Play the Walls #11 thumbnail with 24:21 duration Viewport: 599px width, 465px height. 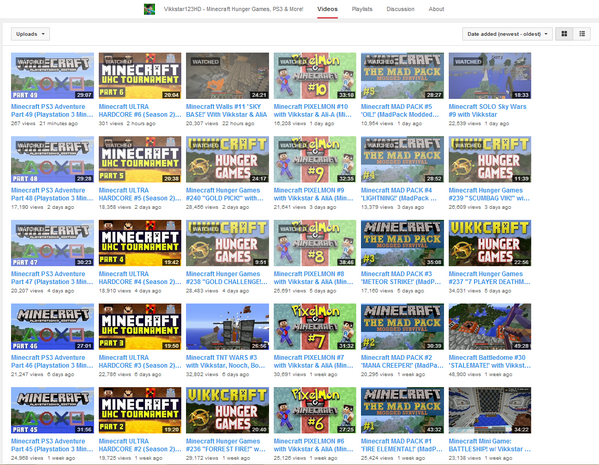[x=227, y=76]
